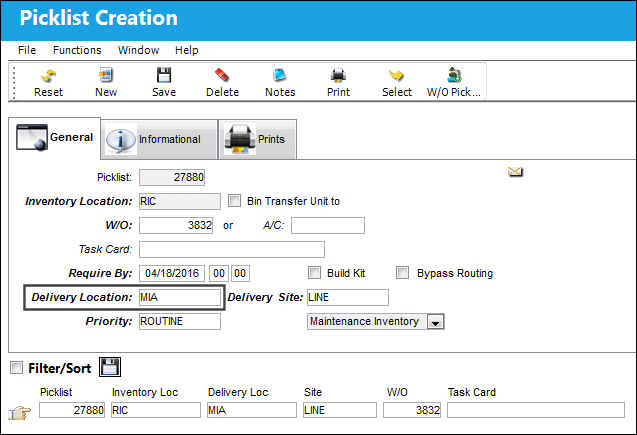Screen dimensions: 637x435
Task: Click the Delivery Location field MIA
Action: [x=180, y=297]
